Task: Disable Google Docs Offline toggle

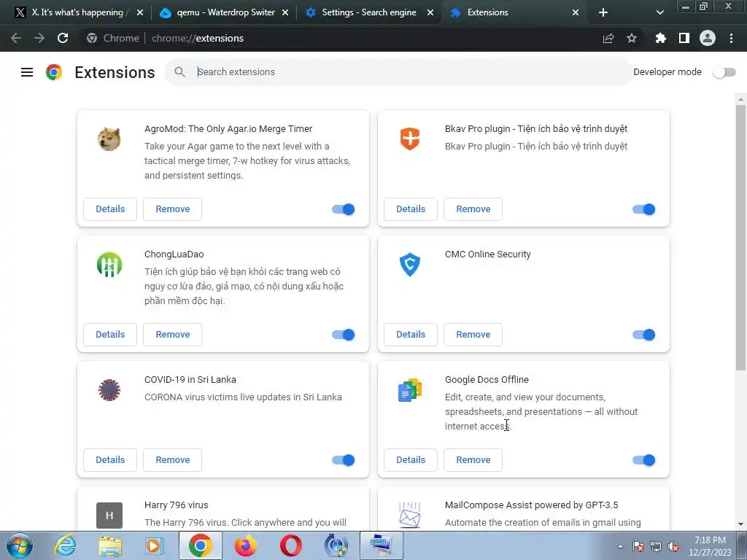Action: [x=643, y=460]
